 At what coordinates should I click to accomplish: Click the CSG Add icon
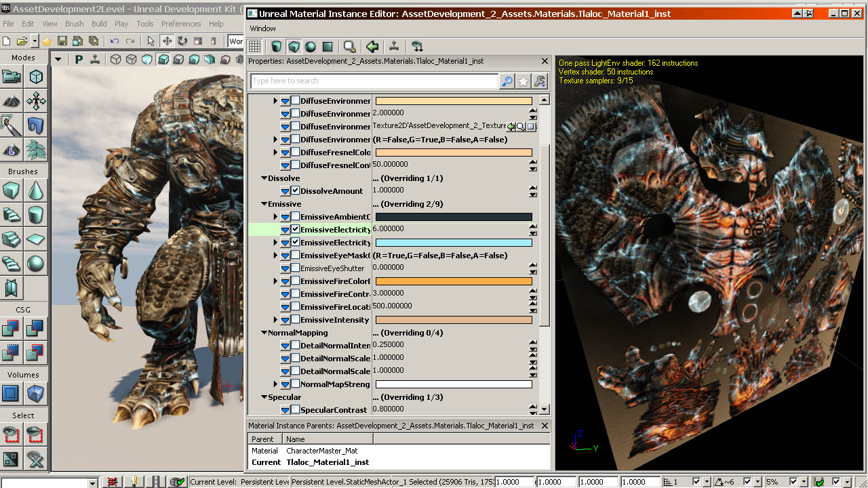(11, 329)
